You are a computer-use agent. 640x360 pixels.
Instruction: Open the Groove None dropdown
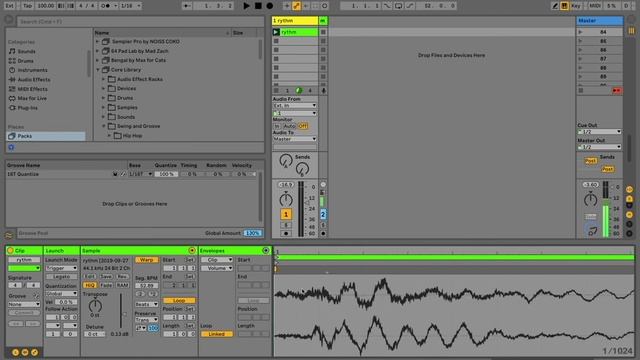24,304
